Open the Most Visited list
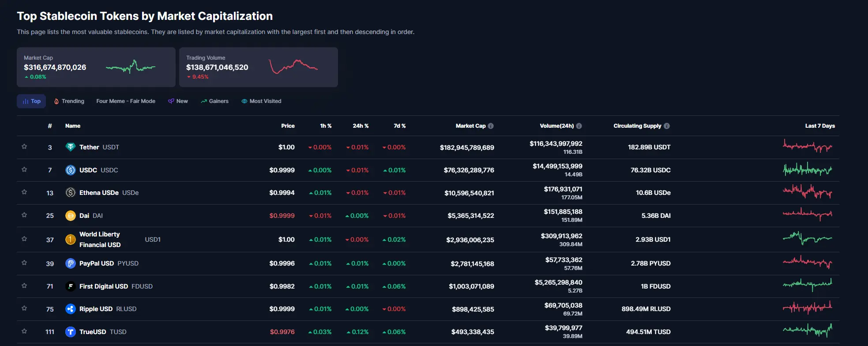The height and width of the screenshot is (346, 868). click(261, 101)
